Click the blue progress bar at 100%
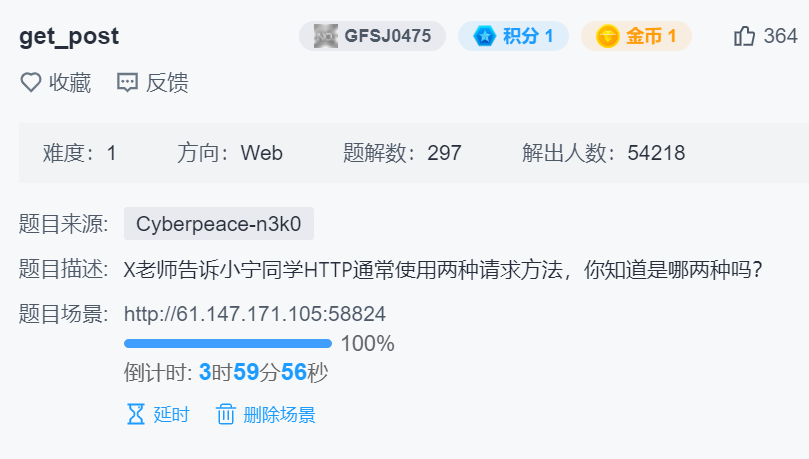This screenshot has height=459, width=809. [x=228, y=343]
